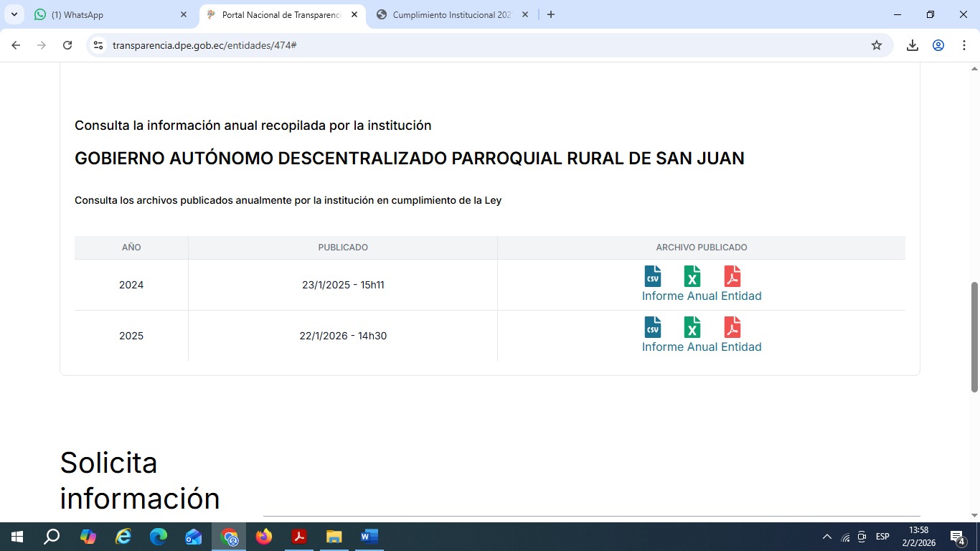Switch to Cumplimiento Institucional tab
980x551 pixels.
tap(452, 14)
